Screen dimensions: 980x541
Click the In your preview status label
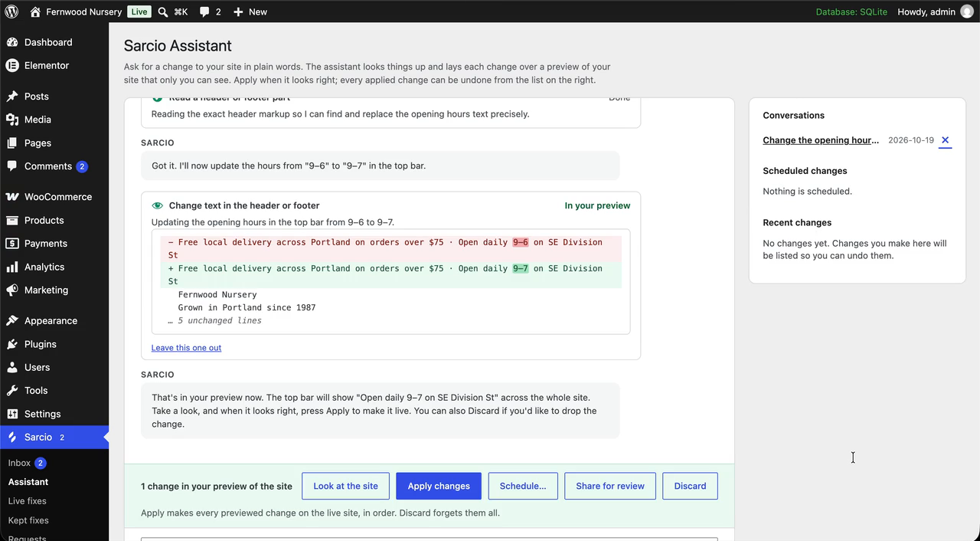[597, 205]
